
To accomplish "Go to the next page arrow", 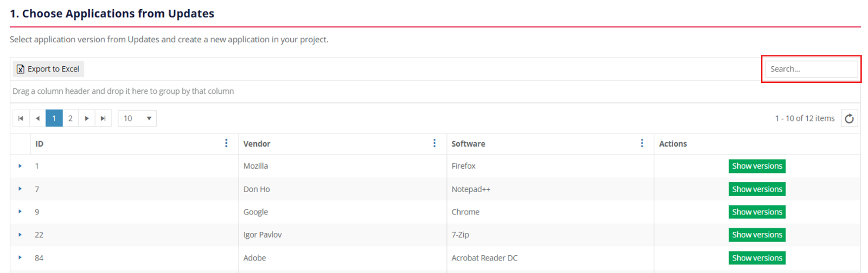I will coord(87,118).
